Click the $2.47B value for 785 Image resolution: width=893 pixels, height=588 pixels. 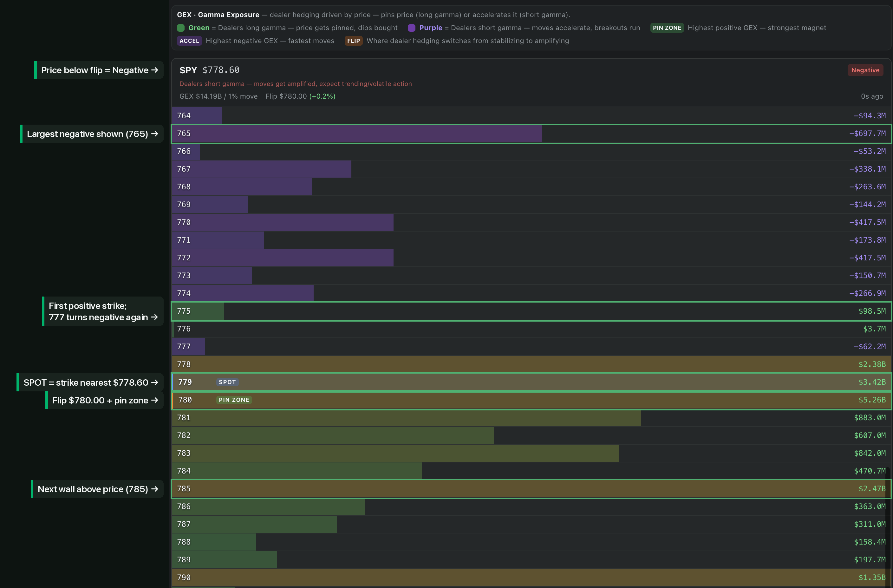(x=872, y=488)
